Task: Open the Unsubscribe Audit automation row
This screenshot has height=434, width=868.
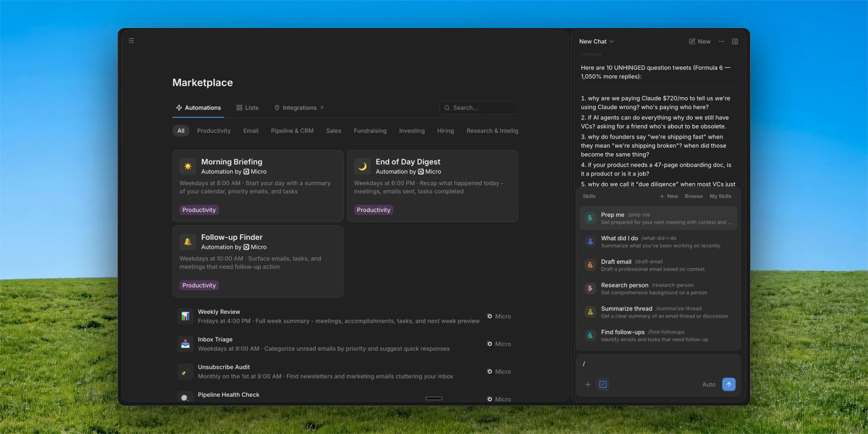Action: pos(345,372)
